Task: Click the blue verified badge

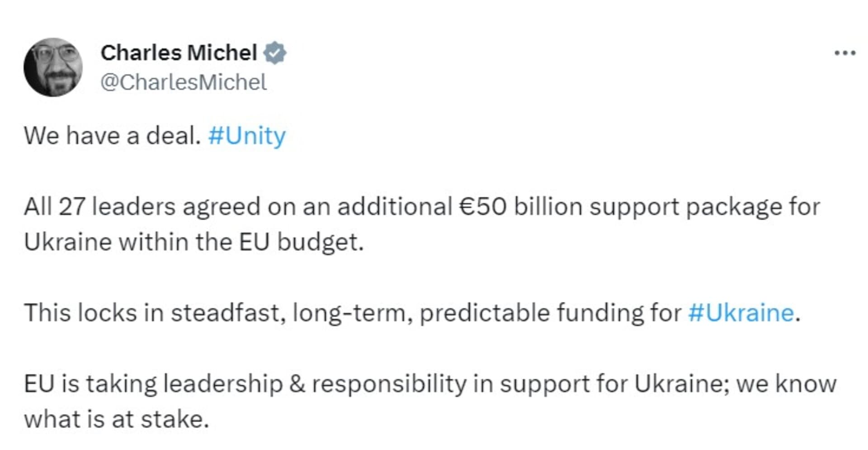Action: (x=275, y=53)
